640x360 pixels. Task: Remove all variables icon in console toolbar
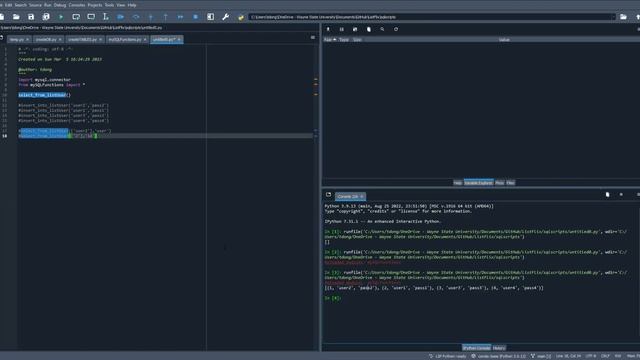[607, 195]
